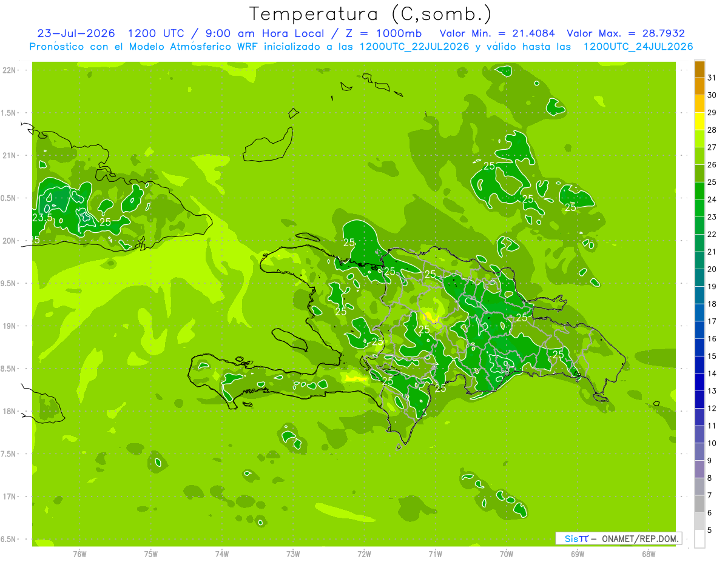Click the "71W" longitude axis label
728x562 pixels.
click(x=435, y=554)
